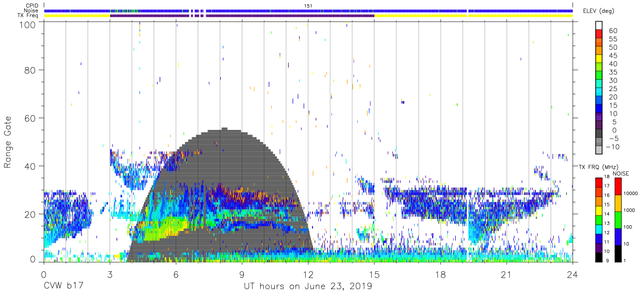
Task: Click the "ELEV (deg)" legend title
Action: [x=598, y=10]
